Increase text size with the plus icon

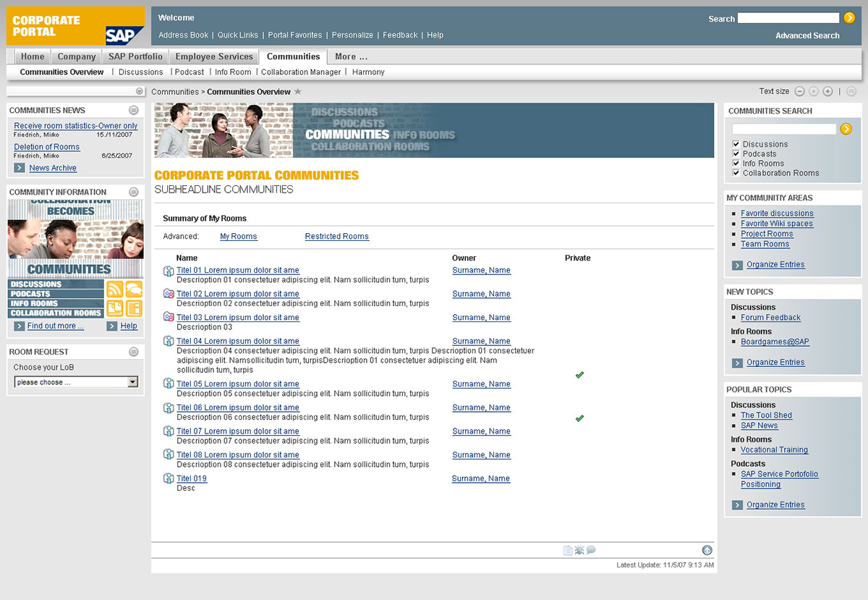click(827, 92)
